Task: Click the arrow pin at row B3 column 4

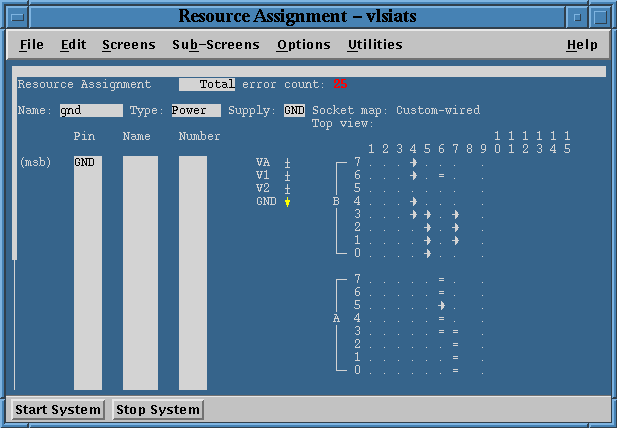Action: pyautogui.click(x=413, y=214)
